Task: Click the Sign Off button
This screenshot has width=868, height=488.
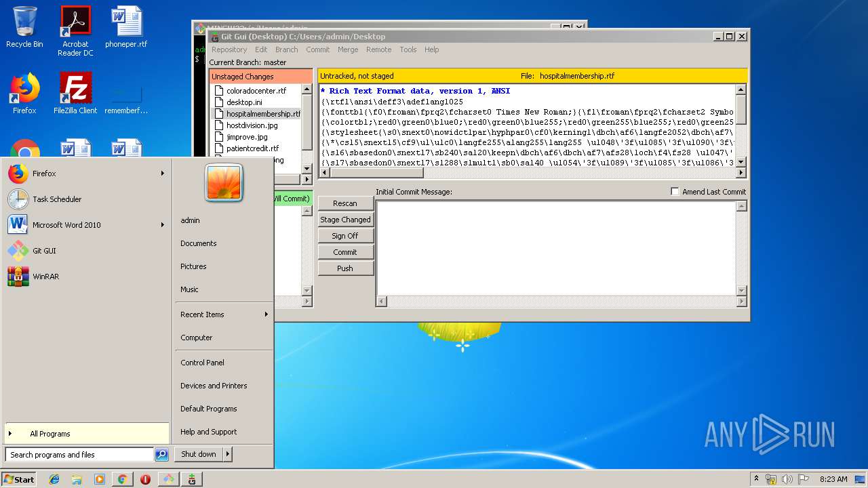Action: [345, 236]
